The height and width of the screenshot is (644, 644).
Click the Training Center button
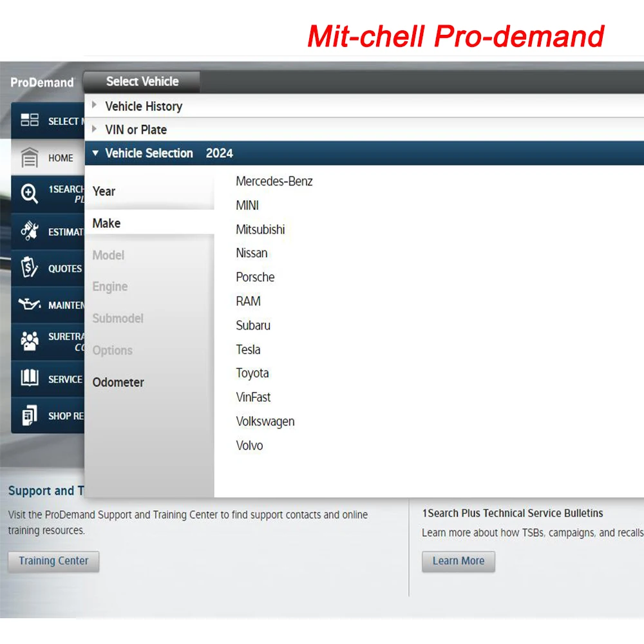(53, 561)
